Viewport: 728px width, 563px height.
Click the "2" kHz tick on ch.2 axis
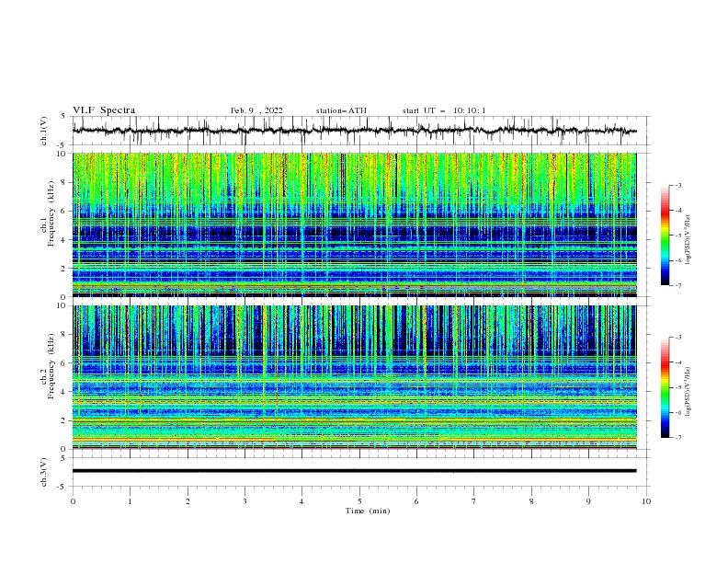tap(64, 420)
